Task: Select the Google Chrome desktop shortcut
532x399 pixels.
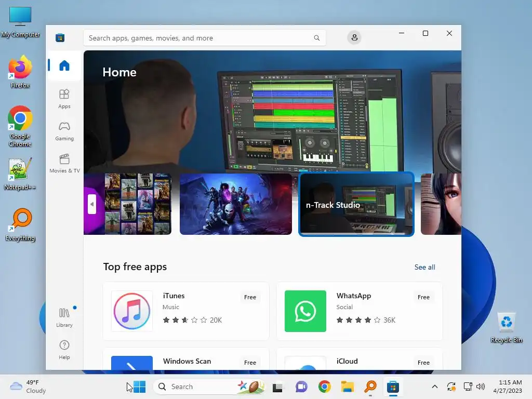Action: 20,126
